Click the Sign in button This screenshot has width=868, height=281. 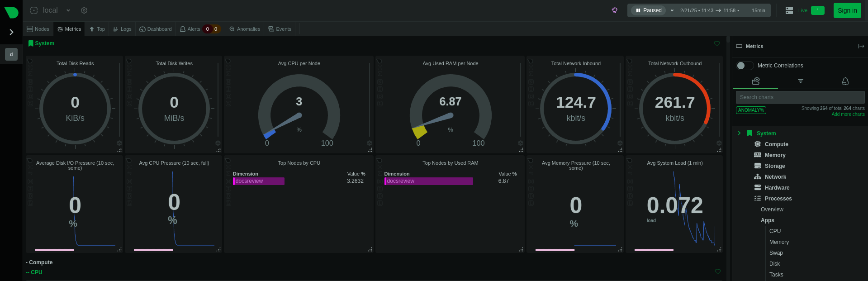pyautogui.click(x=847, y=10)
